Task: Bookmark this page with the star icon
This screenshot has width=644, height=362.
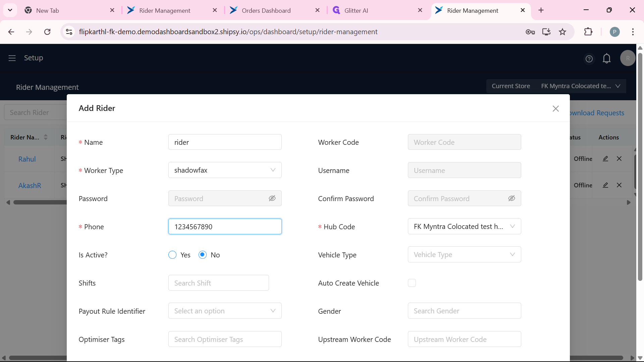Action: coord(562,32)
